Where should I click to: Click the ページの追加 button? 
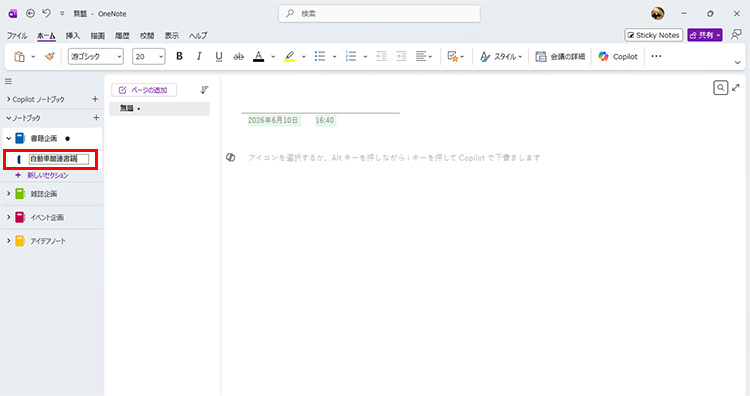(144, 90)
